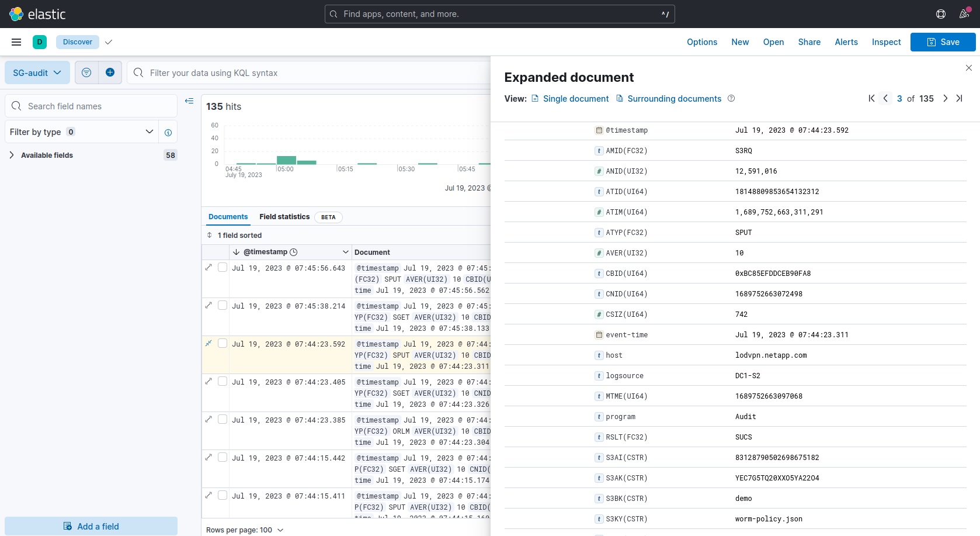
Task: Show field type filter info icon
Action: (x=168, y=133)
